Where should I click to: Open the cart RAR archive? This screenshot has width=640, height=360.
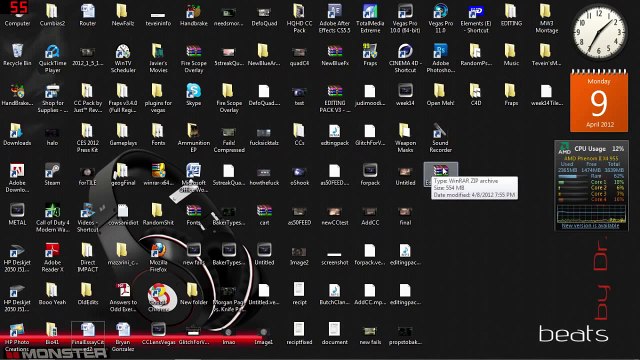pyautogui.click(x=264, y=214)
